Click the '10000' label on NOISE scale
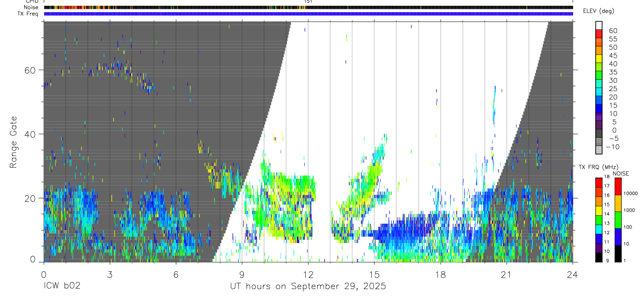Image resolution: width=644 pixels, height=297 pixels. tap(630, 194)
